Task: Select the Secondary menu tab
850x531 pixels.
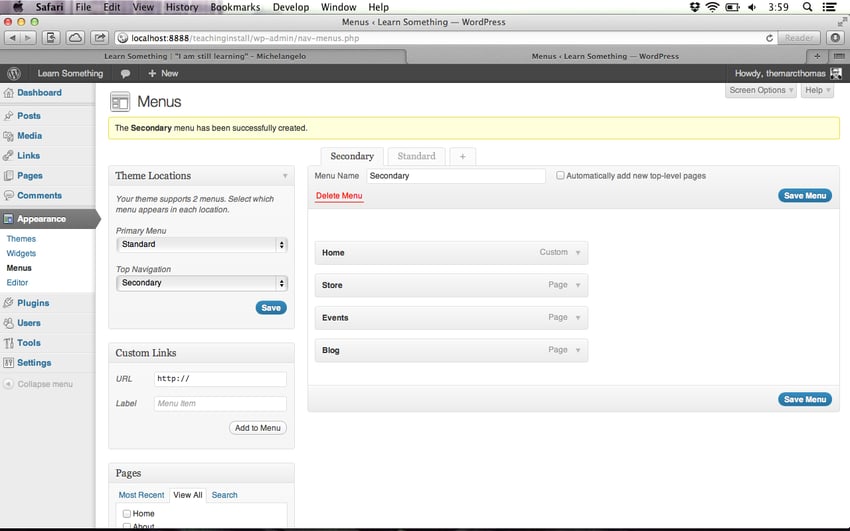Action: coord(352,156)
